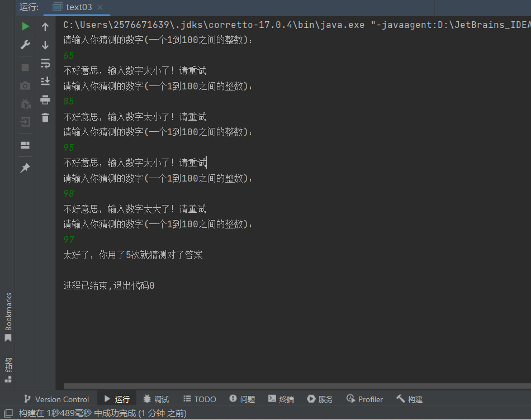
Task: Open the 问题 problems tool window
Action: [x=242, y=399]
